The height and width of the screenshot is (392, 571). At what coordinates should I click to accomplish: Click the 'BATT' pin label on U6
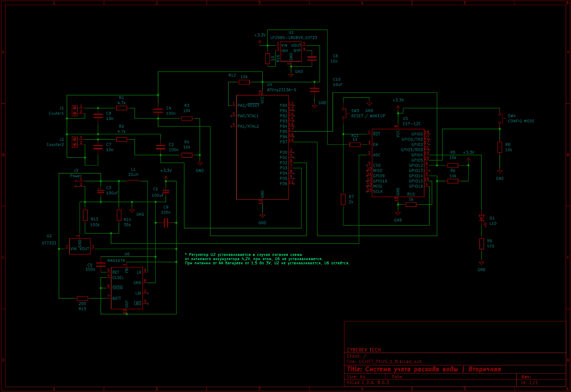(117, 298)
